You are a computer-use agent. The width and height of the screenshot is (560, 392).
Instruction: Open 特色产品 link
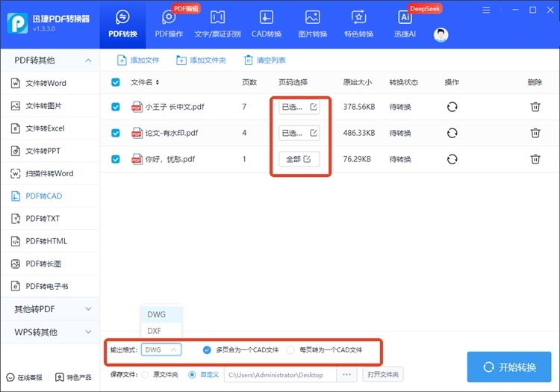point(73,377)
